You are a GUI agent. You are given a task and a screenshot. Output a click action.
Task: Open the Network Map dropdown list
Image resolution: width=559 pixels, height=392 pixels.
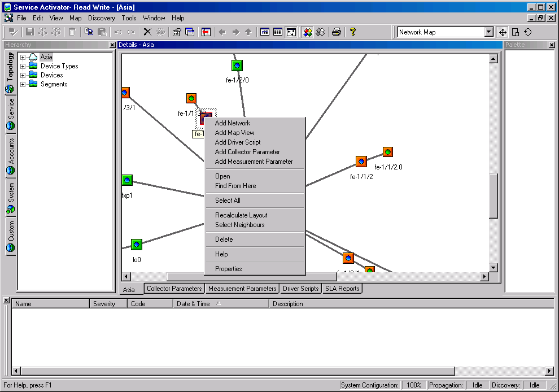[x=489, y=32]
